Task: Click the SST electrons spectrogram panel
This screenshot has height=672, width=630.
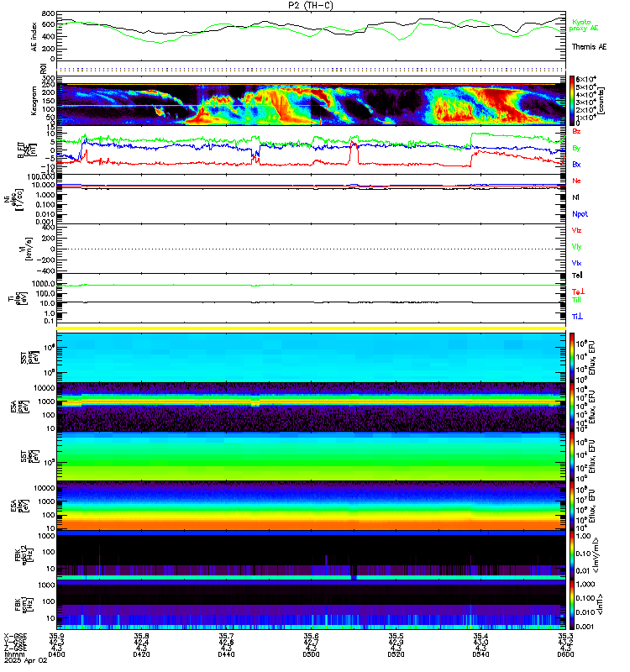Action: 311,456
